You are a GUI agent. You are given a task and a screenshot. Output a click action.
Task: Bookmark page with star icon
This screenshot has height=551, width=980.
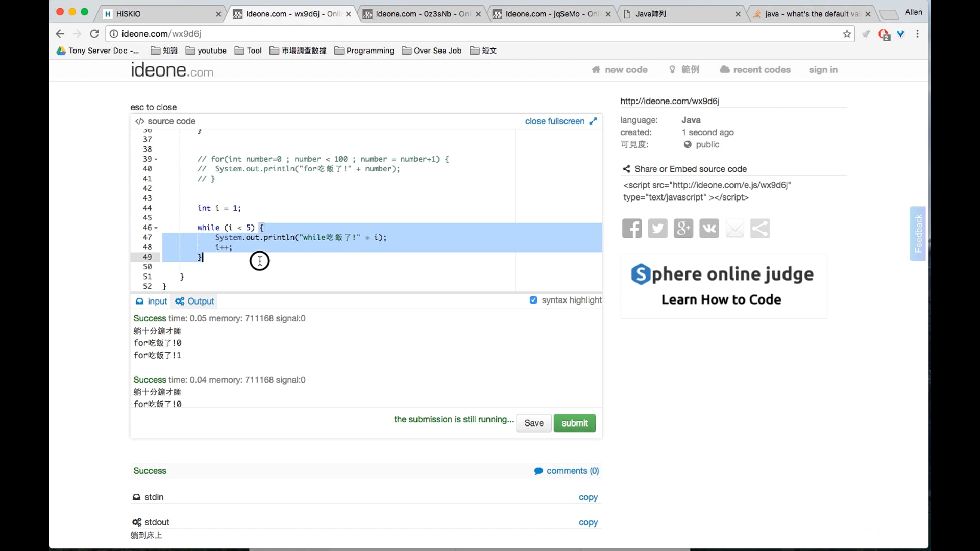point(847,34)
